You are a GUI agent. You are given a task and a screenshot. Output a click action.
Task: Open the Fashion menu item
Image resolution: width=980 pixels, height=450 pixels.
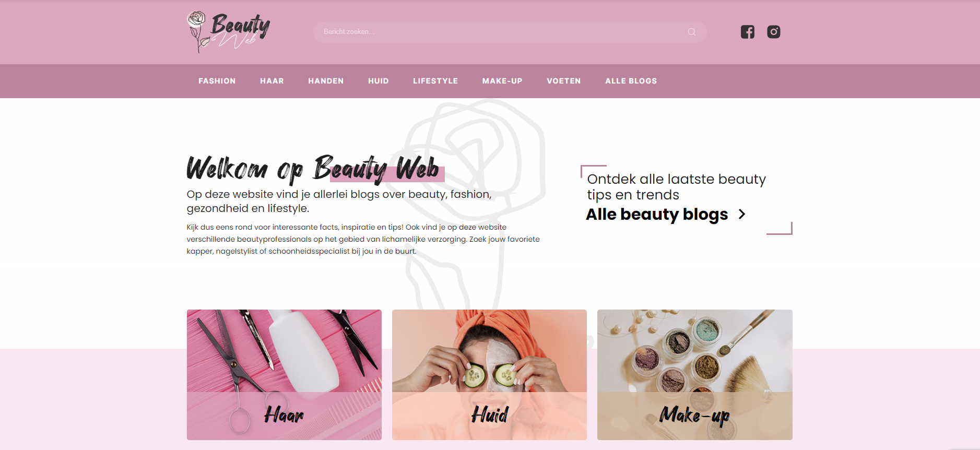tap(217, 81)
